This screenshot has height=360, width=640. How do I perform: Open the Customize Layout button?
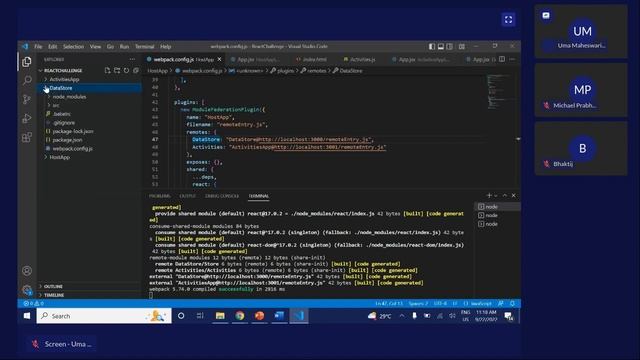(x=462, y=47)
